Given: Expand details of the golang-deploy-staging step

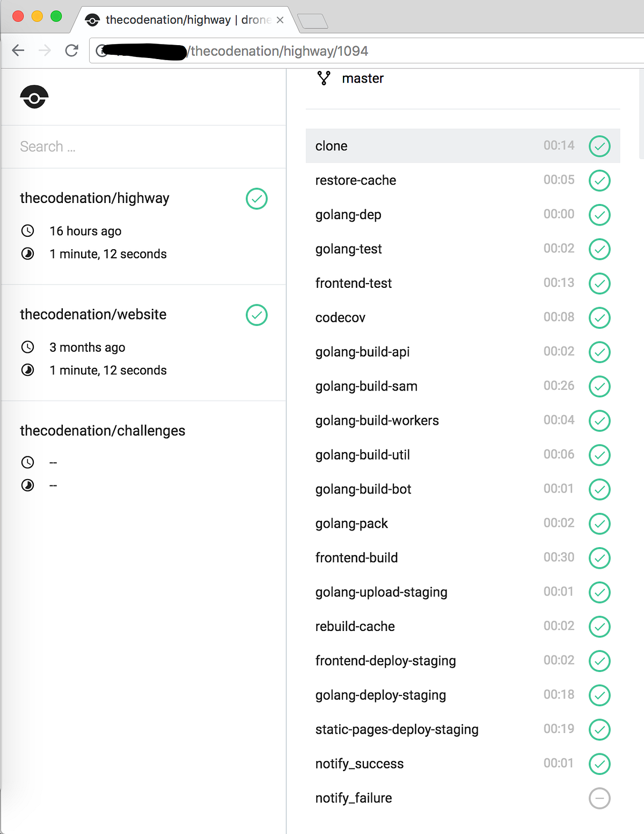Looking at the screenshot, I should tap(380, 695).
